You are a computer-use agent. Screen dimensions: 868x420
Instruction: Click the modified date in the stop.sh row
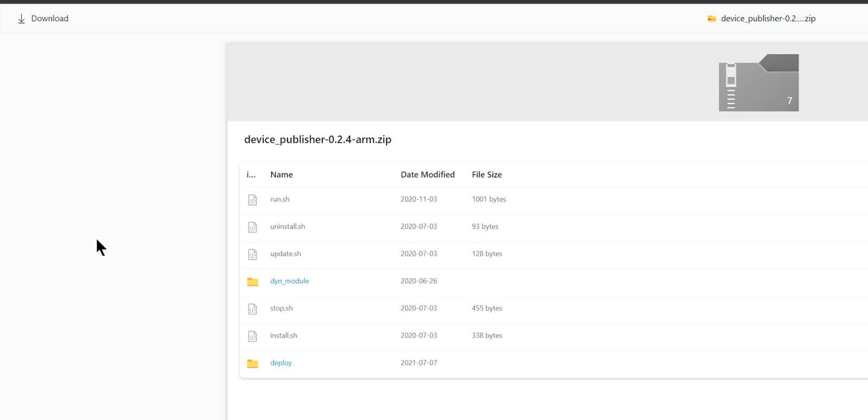pyautogui.click(x=419, y=308)
